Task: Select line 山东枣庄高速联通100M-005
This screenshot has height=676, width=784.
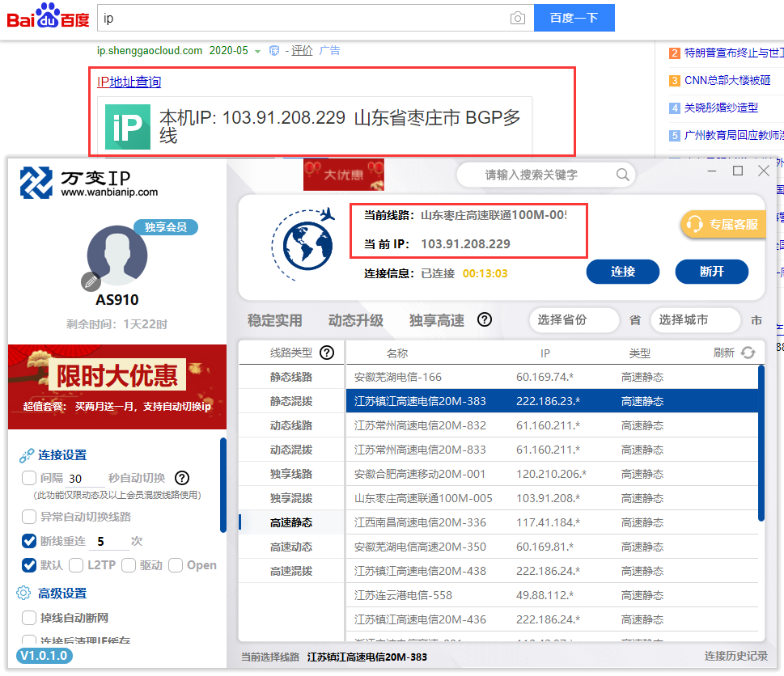Action: point(552,498)
